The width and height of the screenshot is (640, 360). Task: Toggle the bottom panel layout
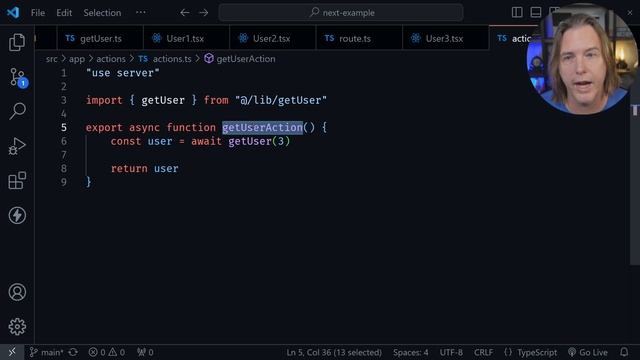click(x=536, y=12)
